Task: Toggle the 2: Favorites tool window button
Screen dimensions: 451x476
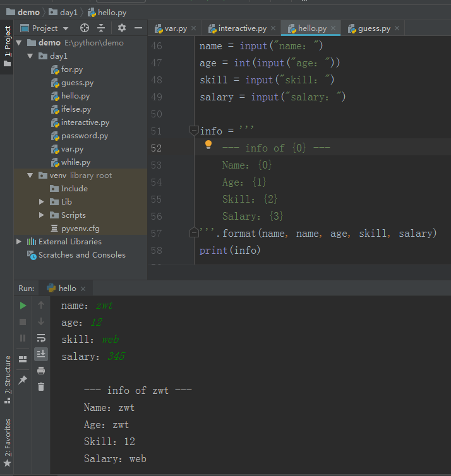Action: (8, 443)
